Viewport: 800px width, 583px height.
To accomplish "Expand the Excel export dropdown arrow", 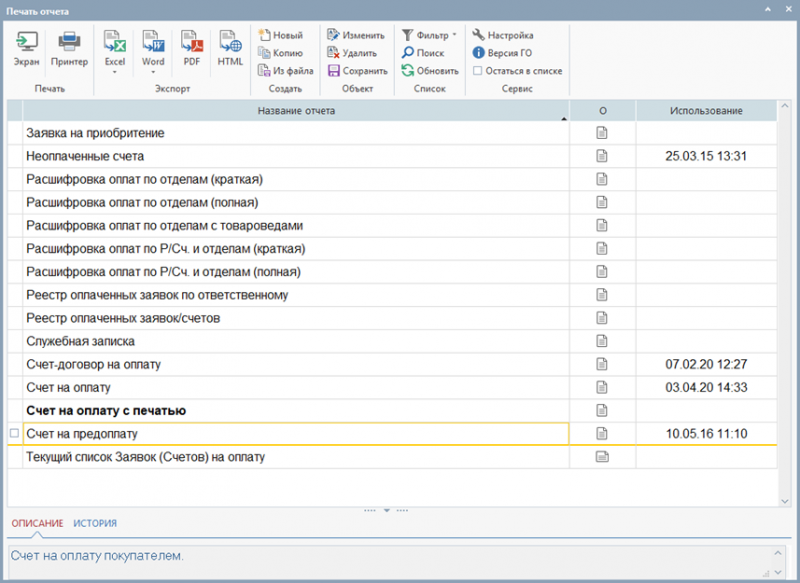I will coord(115,72).
